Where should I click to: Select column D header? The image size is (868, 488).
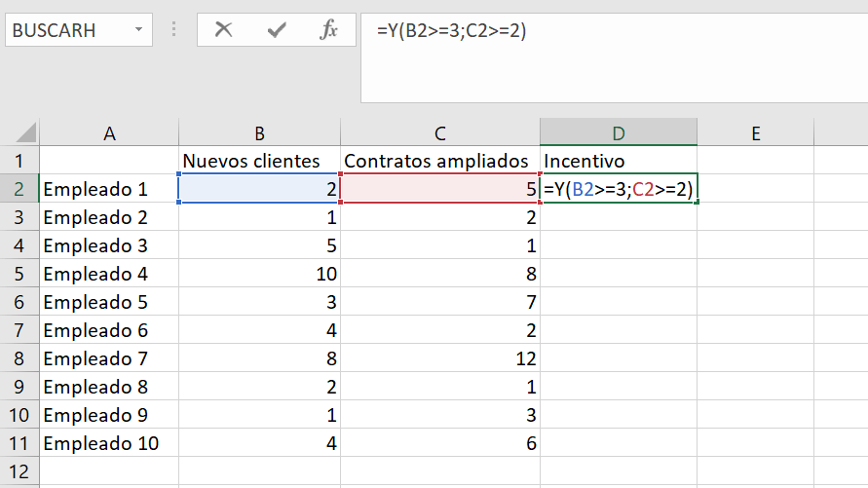619,132
